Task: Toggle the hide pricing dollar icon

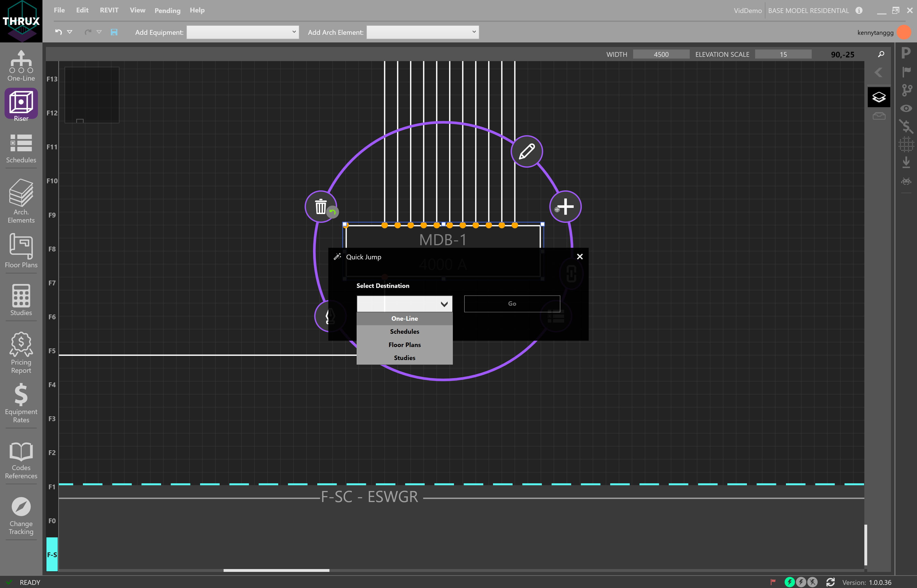Action: (906, 126)
